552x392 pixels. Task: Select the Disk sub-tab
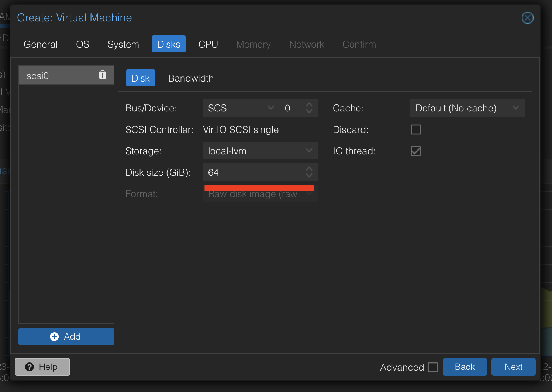pos(141,78)
